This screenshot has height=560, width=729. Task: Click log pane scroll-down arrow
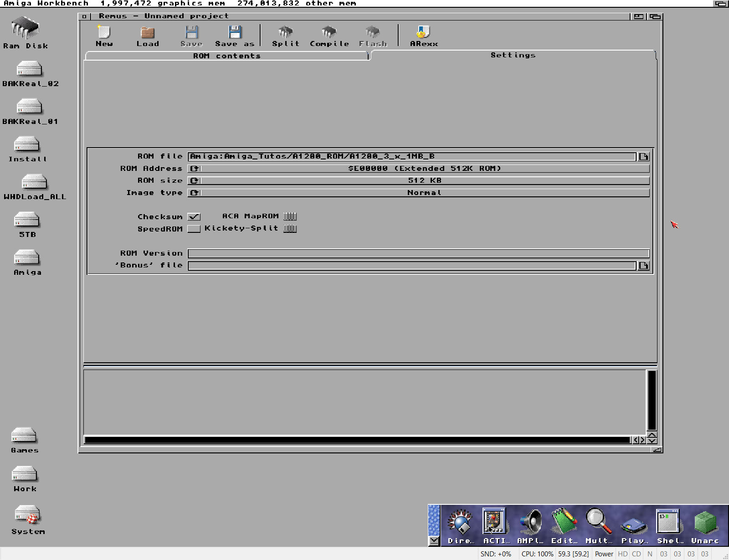pyautogui.click(x=652, y=440)
